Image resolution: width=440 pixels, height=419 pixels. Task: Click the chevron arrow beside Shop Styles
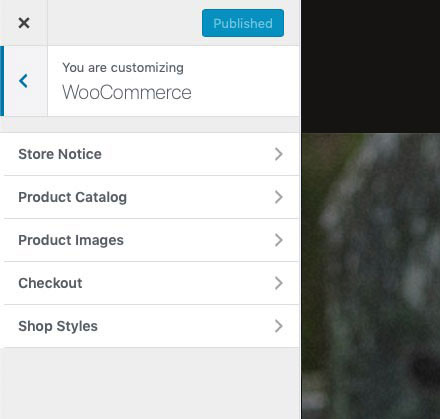[x=279, y=326]
